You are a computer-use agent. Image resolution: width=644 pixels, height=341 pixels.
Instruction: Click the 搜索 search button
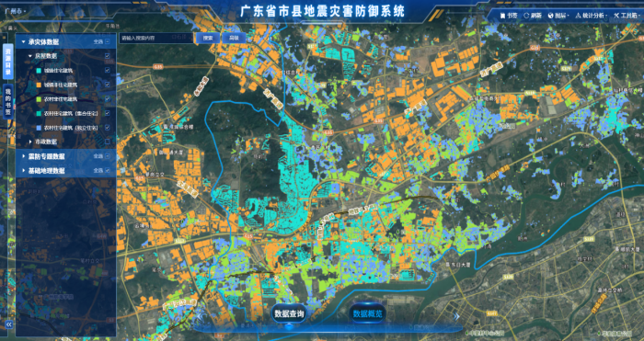pyautogui.click(x=207, y=39)
